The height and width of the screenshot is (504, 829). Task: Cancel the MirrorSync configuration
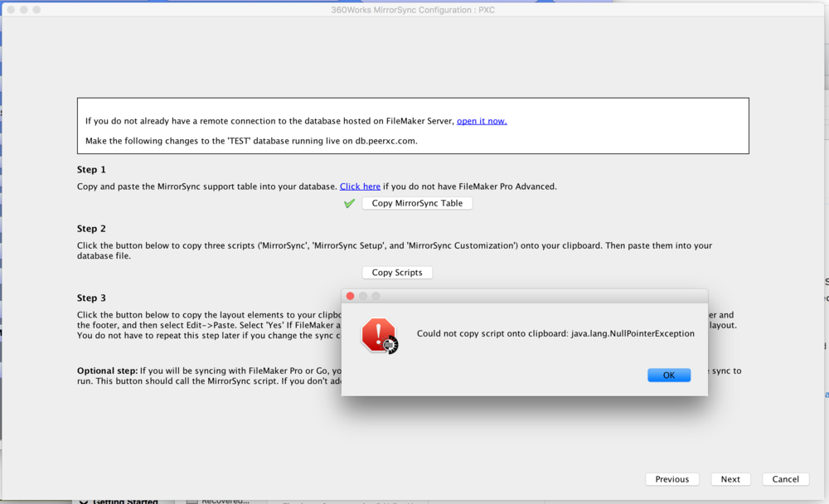click(x=785, y=479)
